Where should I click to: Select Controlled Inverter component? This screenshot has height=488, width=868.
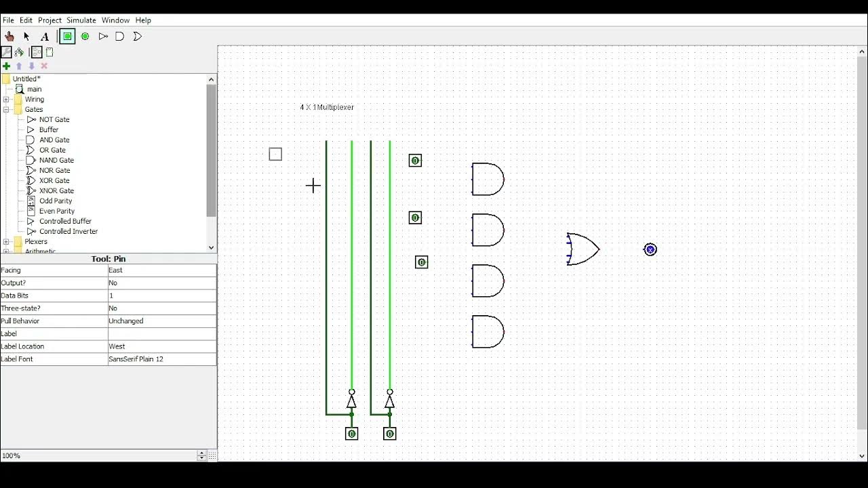68,231
